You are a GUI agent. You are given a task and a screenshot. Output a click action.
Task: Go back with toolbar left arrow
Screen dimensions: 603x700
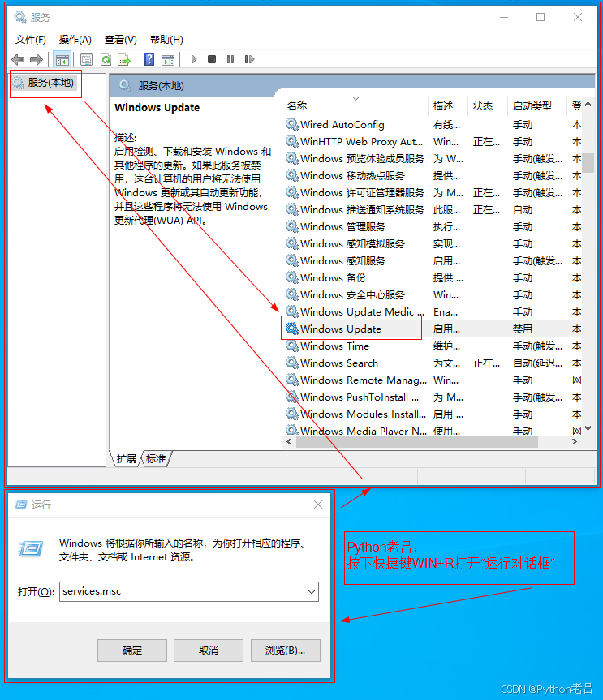tap(18, 59)
